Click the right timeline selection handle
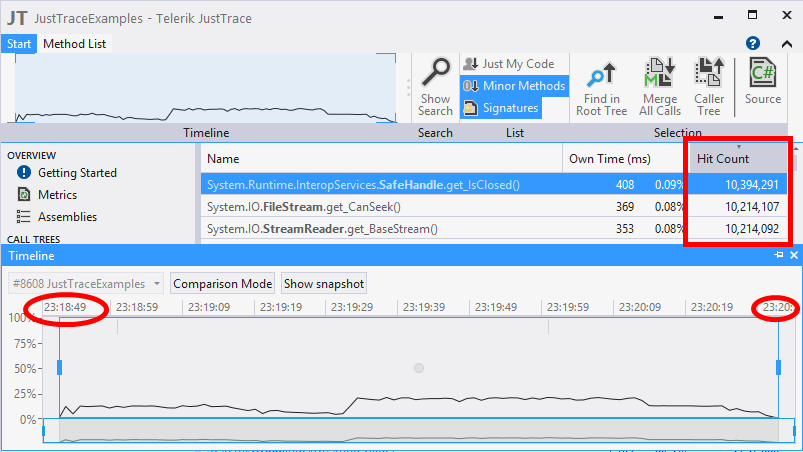The width and height of the screenshot is (803, 452). [778, 368]
